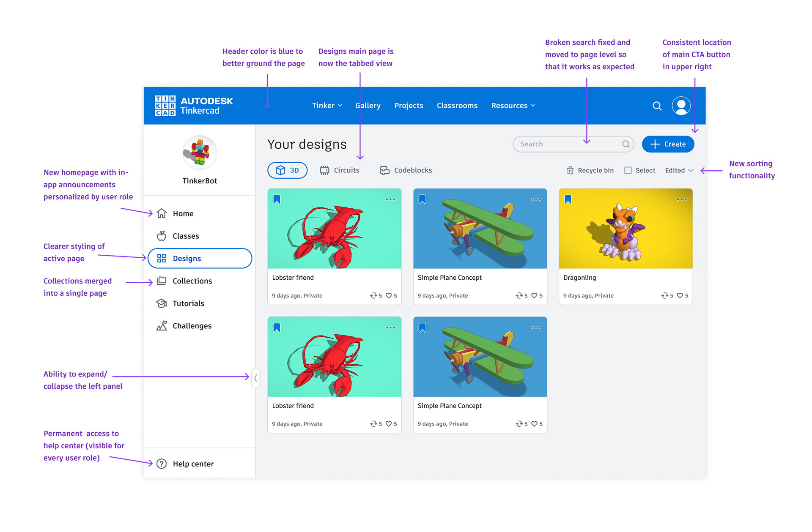Like the Dragonling design
The height and width of the screenshot is (532, 812).
680,296
